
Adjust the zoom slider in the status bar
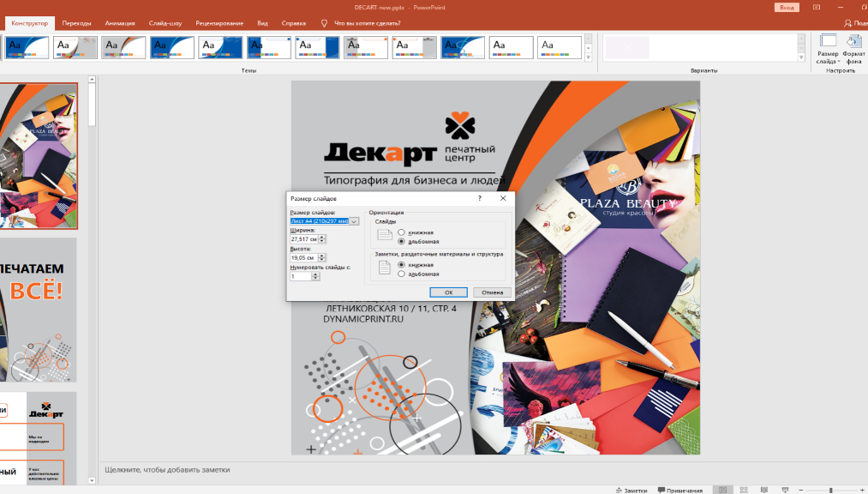pos(831,490)
